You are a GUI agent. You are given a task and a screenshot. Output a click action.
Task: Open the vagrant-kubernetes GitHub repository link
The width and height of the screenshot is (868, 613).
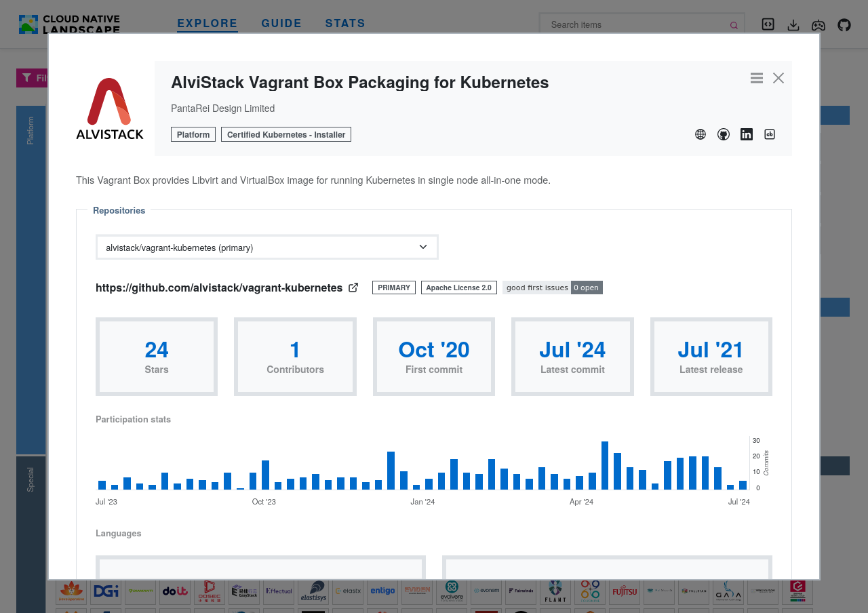[219, 288]
